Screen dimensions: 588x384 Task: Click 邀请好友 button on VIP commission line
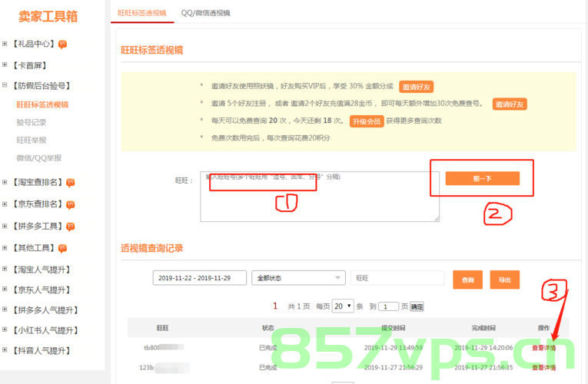[x=417, y=87]
